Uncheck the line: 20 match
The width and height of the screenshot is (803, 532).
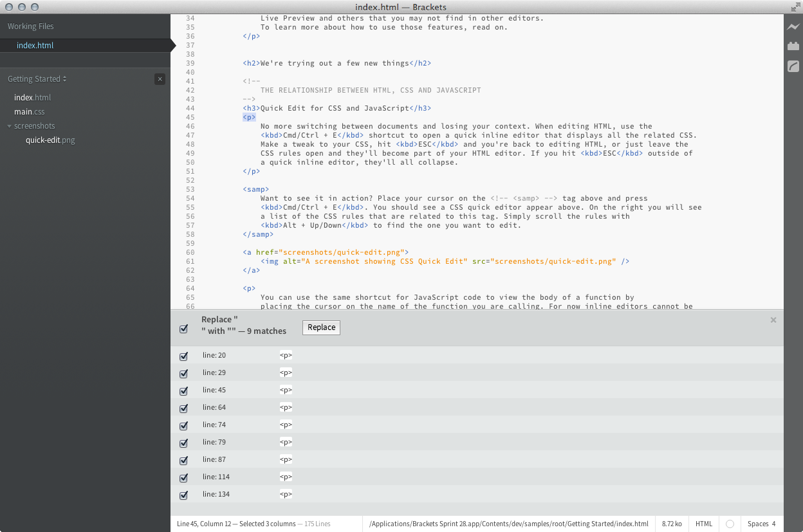[183, 356]
